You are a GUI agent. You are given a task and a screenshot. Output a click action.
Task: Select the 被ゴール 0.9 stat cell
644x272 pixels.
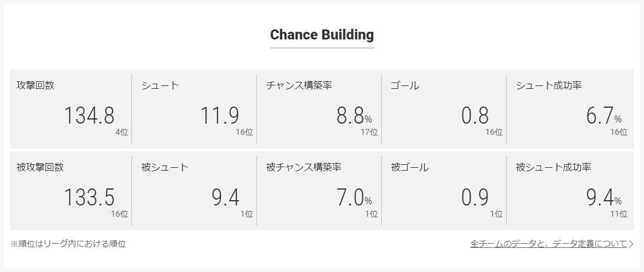(x=444, y=191)
